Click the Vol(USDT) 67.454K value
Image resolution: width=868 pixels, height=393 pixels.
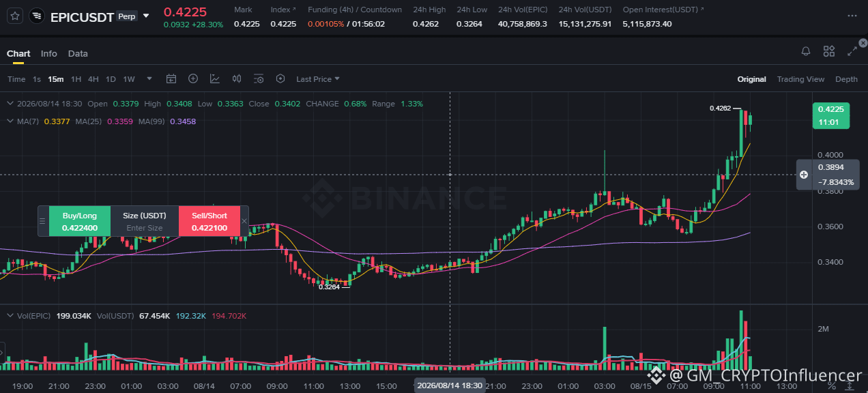tap(154, 316)
